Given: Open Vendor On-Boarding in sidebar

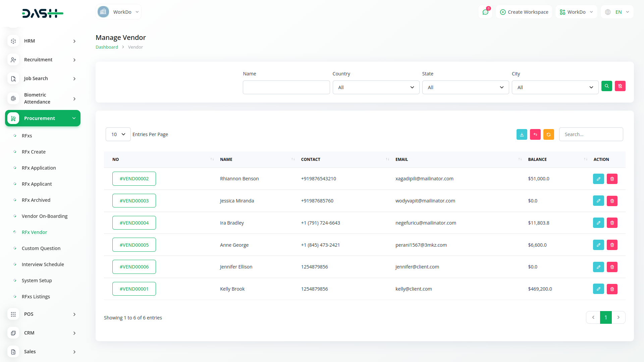Looking at the screenshot, I should pos(45,216).
